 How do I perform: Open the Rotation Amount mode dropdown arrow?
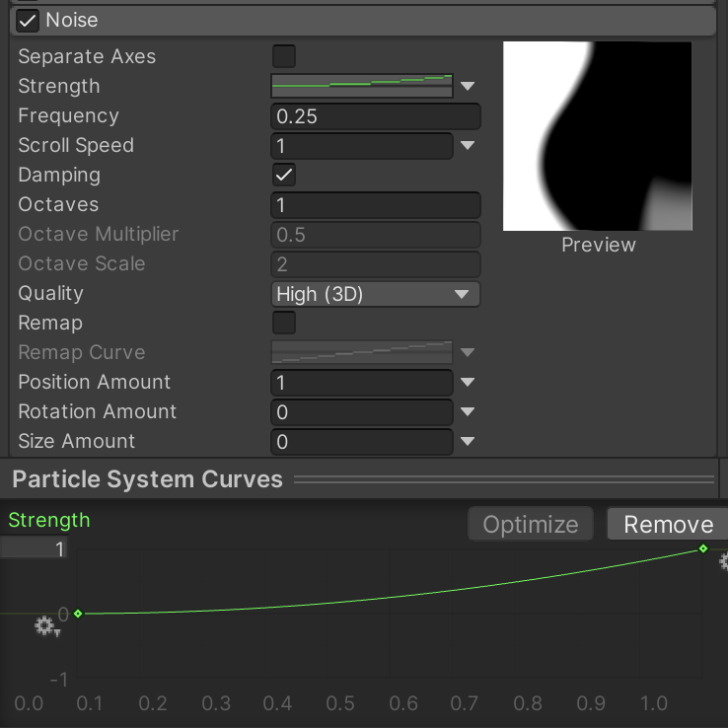[468, 412]
